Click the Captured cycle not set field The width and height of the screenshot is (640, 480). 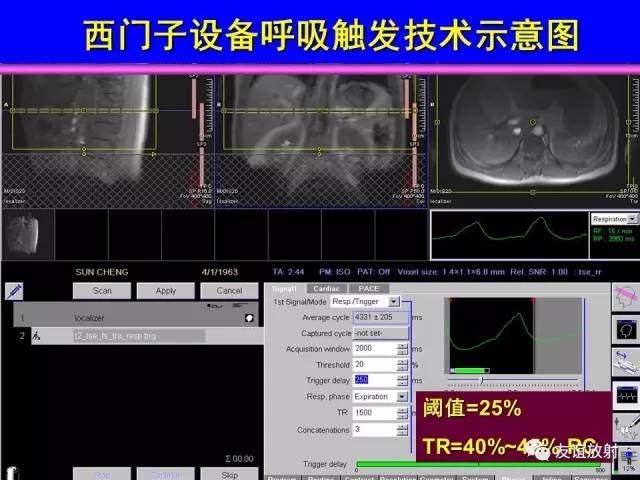pyautogui.click(x=380, y=333)
